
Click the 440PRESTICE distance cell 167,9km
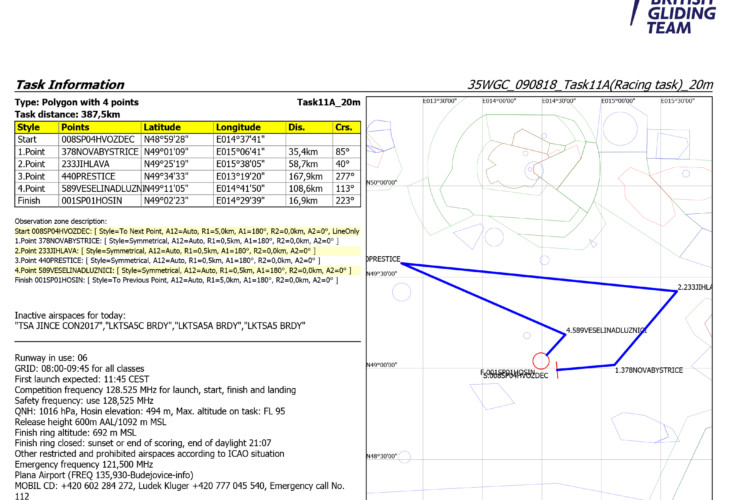click(304, 175)
